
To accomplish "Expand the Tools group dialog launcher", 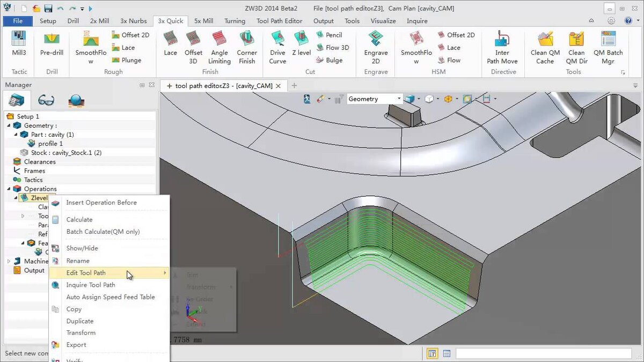I will click(x=623, y=72).
